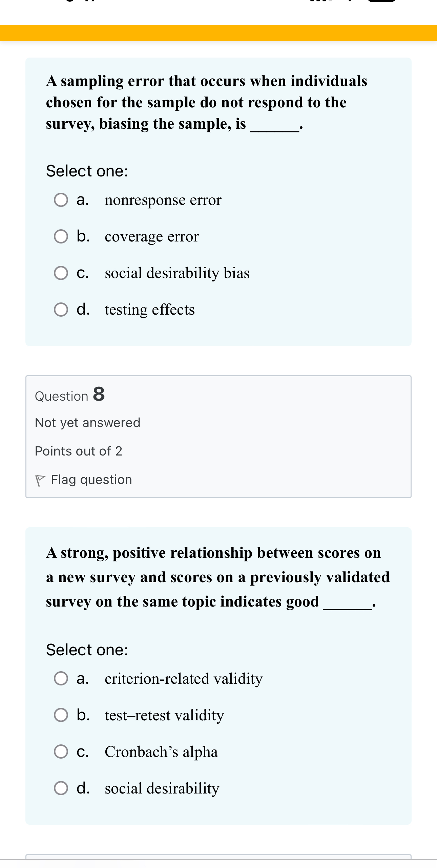Select answer "a. criterion-related validity"
Image resolution: width=437 pixels, height=868 pixels.
[62, 679]
